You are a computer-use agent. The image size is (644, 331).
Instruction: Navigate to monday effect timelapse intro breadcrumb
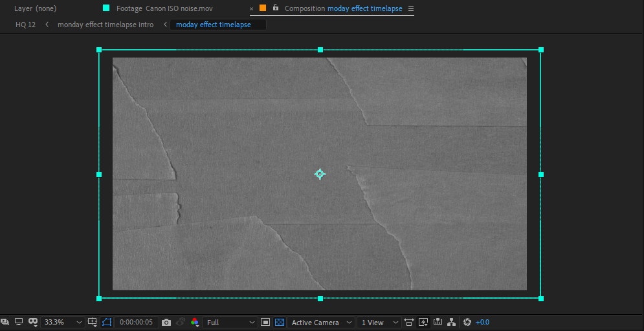(x=105, y=25)
